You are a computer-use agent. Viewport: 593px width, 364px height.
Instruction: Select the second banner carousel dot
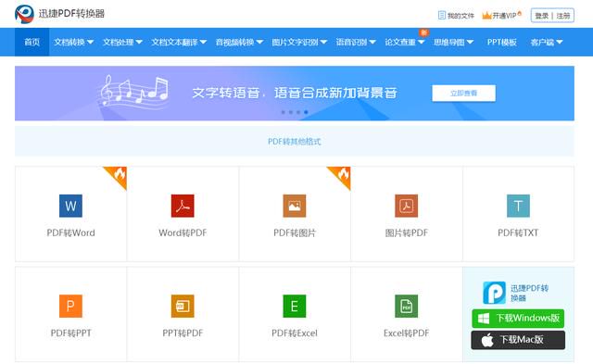point(291,112)
